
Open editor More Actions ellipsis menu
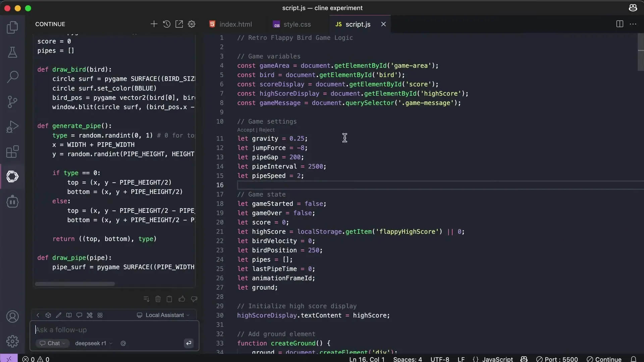coord(633,24)
